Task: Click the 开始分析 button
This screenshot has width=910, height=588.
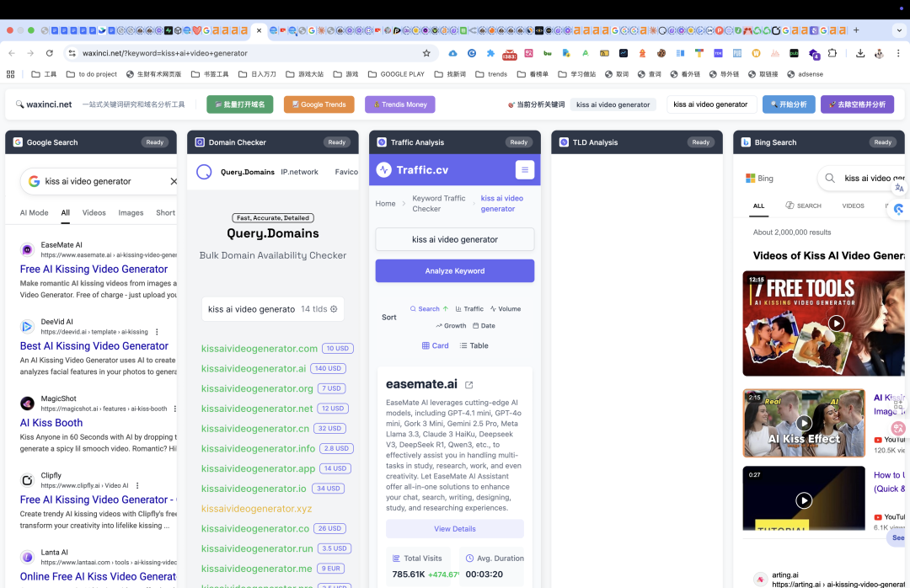Action: (789, 104)
